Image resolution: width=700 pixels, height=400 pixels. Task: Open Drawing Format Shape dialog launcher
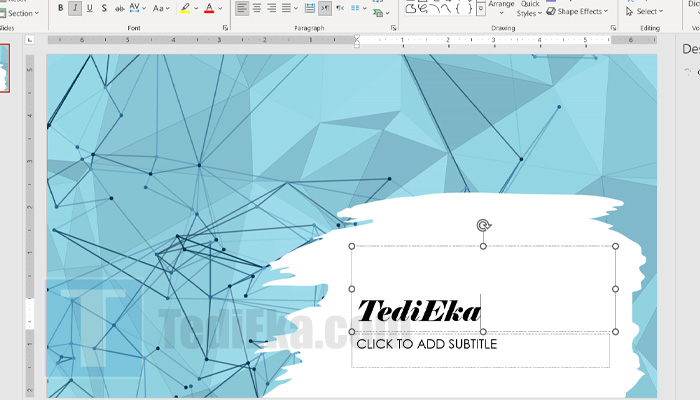click(x=613, y=28)
